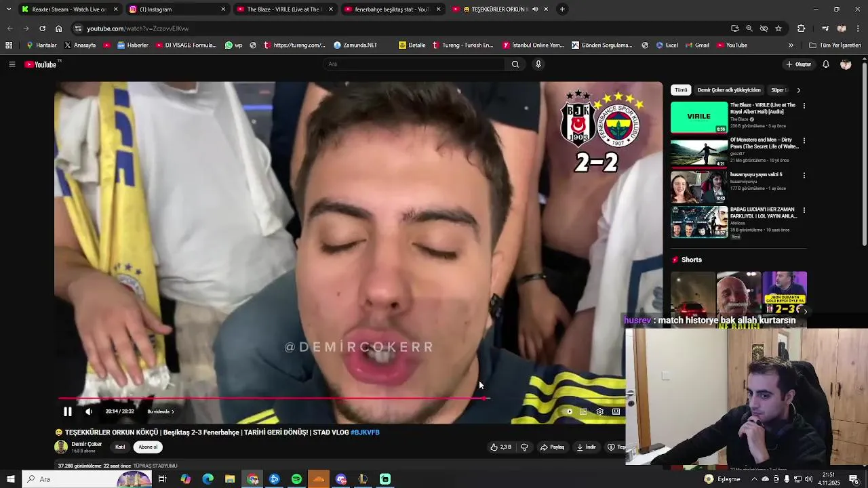
Task: Show hidden system tray icons chevron
Action: [x=754, y=479]
